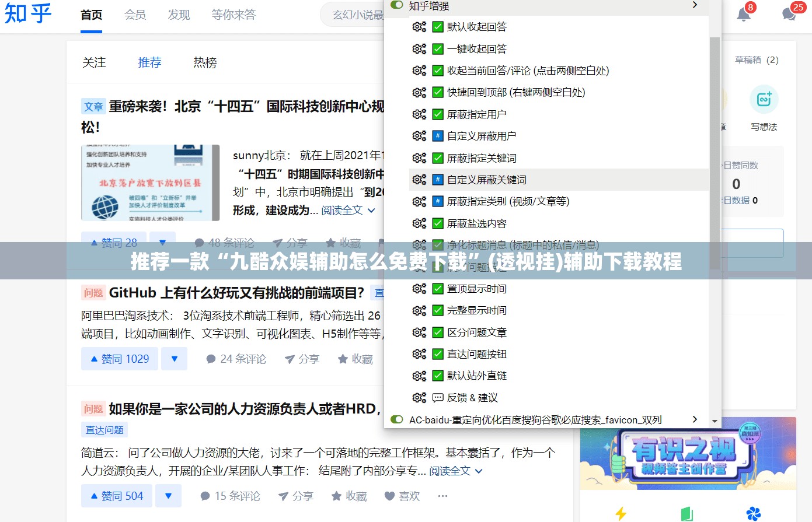
Task: Toggle 屏蔽指定用户 checkbox
Action: (x=438, y=114)
